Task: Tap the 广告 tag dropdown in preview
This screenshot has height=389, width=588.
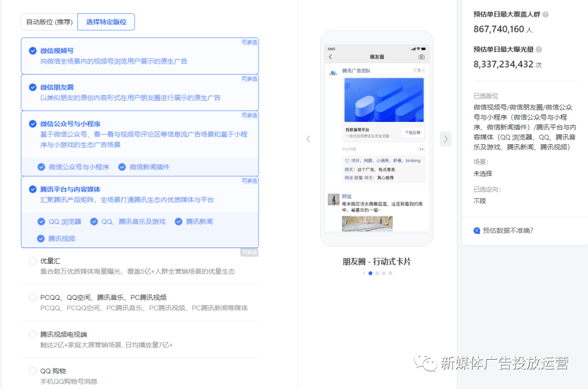Action: click(x=419, y=70)
